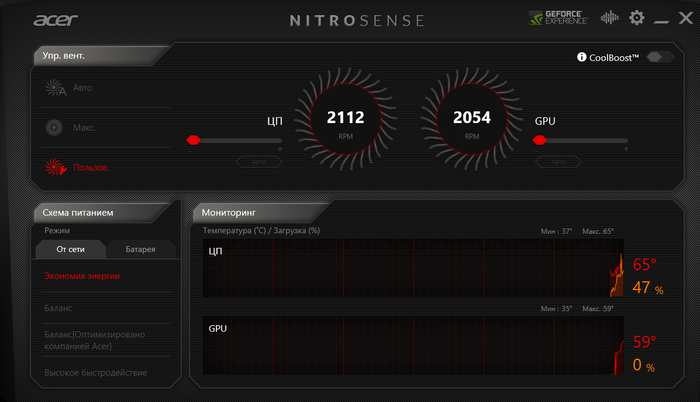Open CoolBoost info icon
The image size is (700, 402).
click(x=581, y=57)
